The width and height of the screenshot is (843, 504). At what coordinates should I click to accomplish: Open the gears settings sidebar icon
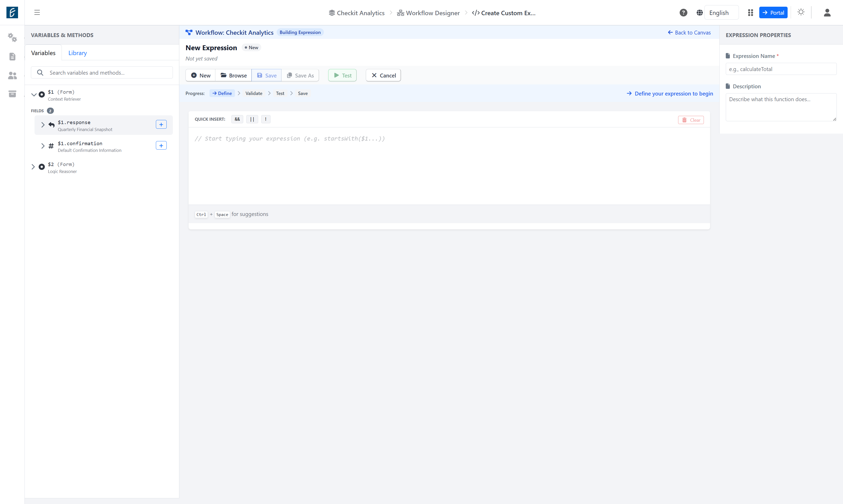tap(12, 37)
